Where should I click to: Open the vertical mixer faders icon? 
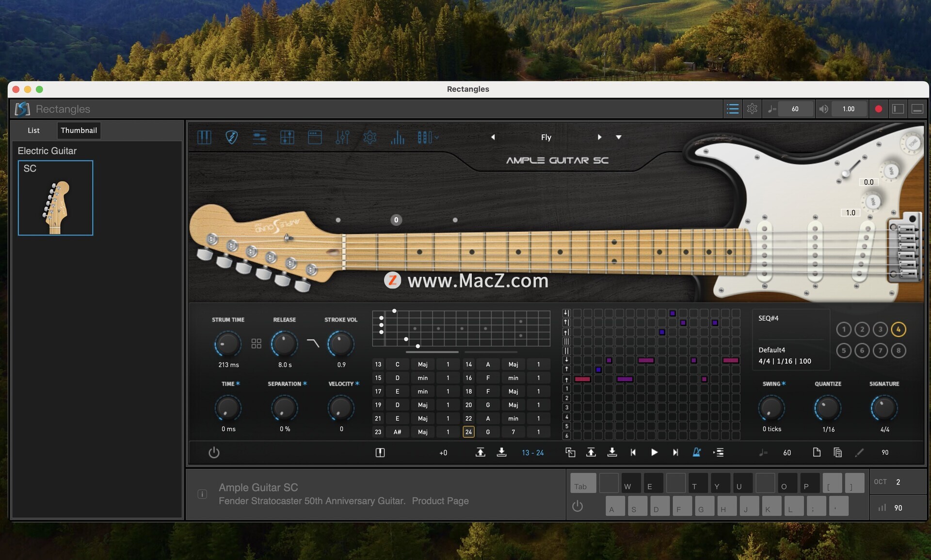point(342,138)
